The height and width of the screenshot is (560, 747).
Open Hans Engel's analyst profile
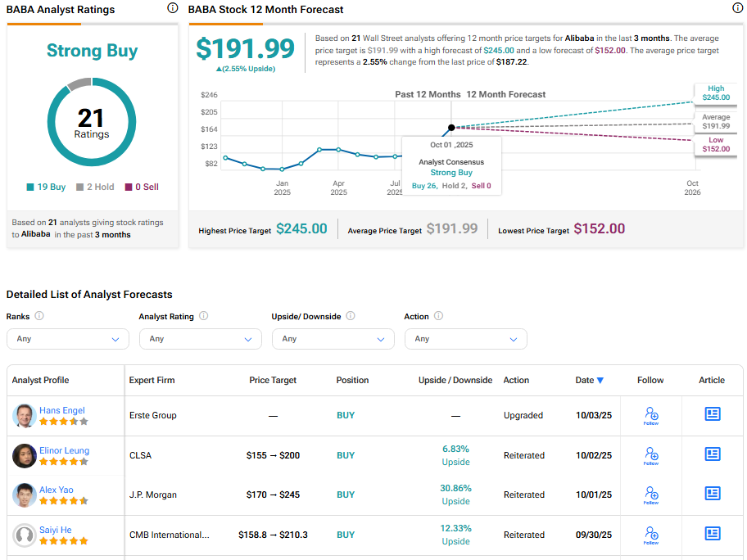[x=62, y=410]
